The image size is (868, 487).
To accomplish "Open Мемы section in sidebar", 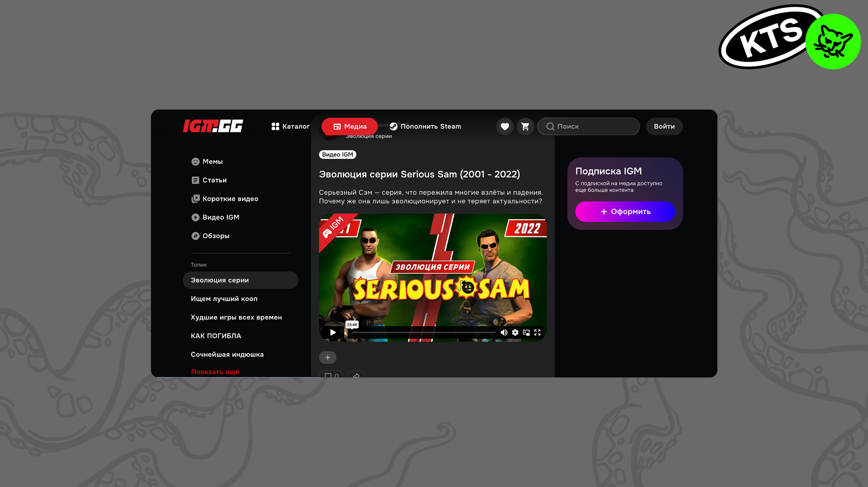I will click(212, 162).
